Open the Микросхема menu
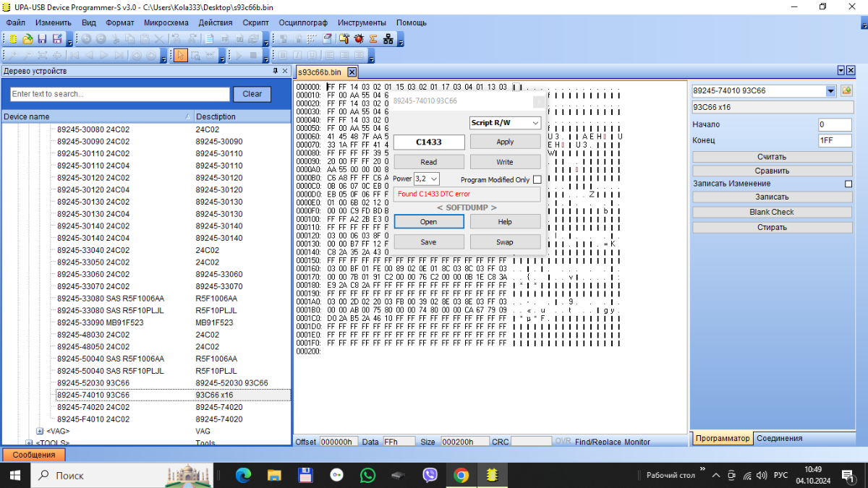The image size is (868, 488). 166,22
